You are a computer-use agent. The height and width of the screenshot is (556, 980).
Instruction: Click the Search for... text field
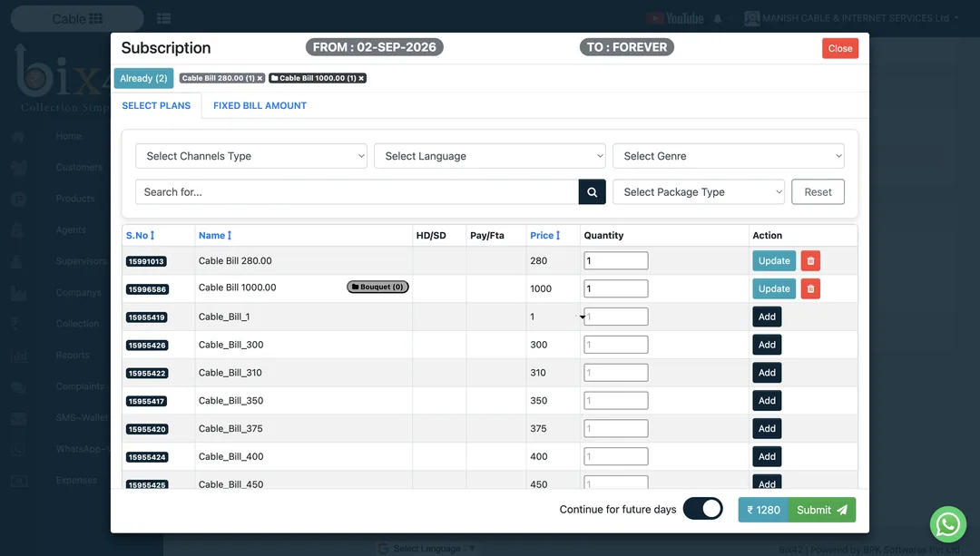coord(357,191)
